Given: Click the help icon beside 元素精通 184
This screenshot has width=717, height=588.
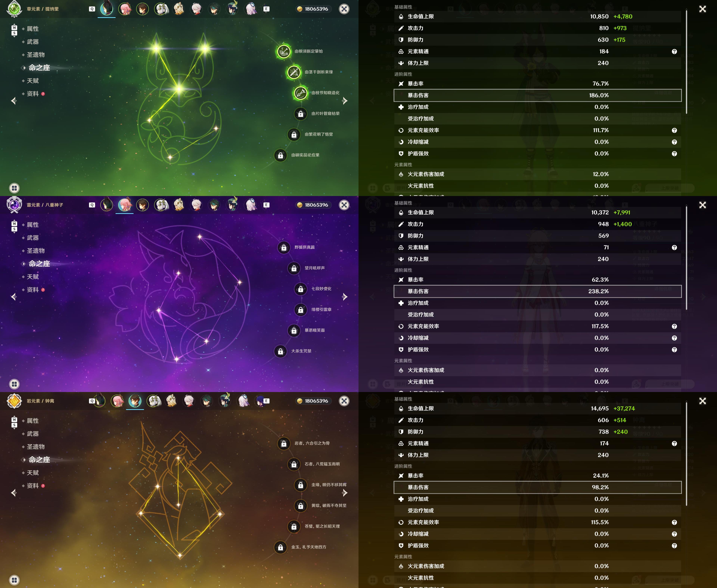Looking at the screenshot, I should click(674, 52).
